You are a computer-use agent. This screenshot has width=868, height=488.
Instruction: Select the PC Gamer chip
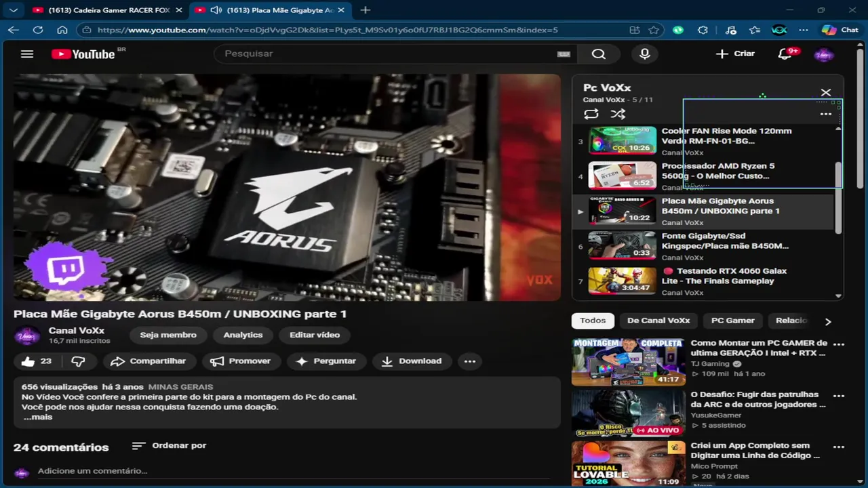click(732, 321)
